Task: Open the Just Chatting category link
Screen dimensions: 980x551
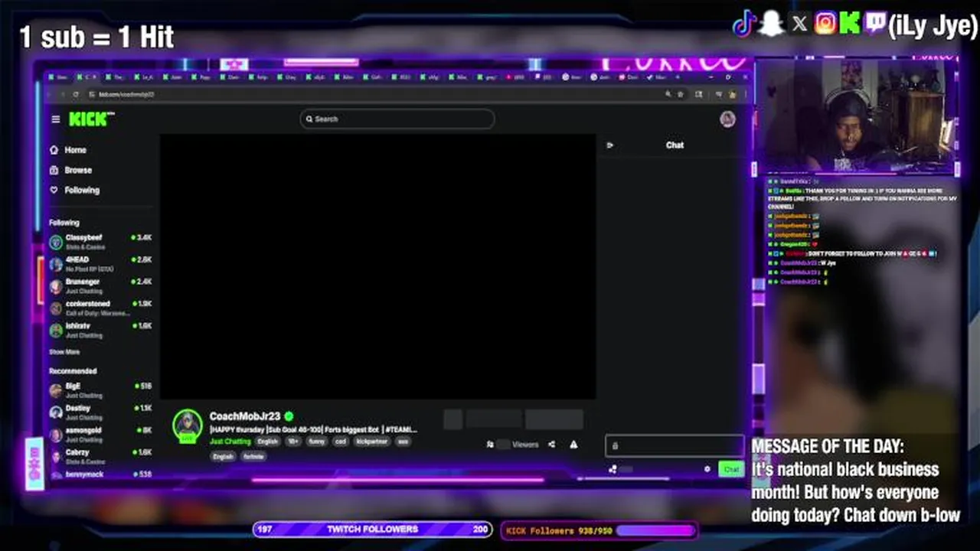Action: pos(230,442)
